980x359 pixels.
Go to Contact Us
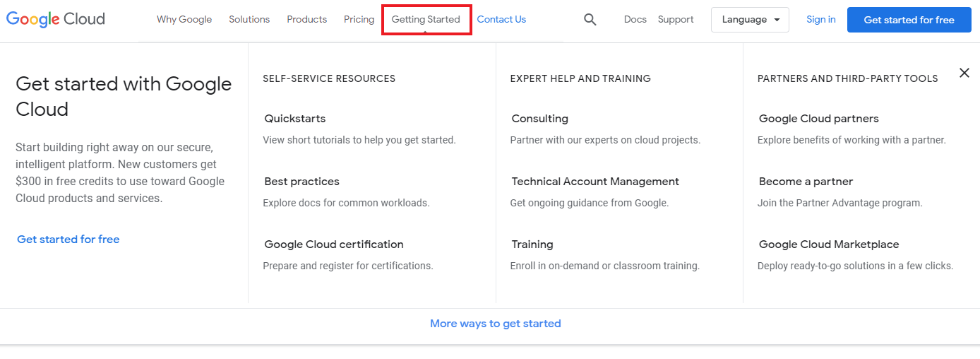(501, 20)
